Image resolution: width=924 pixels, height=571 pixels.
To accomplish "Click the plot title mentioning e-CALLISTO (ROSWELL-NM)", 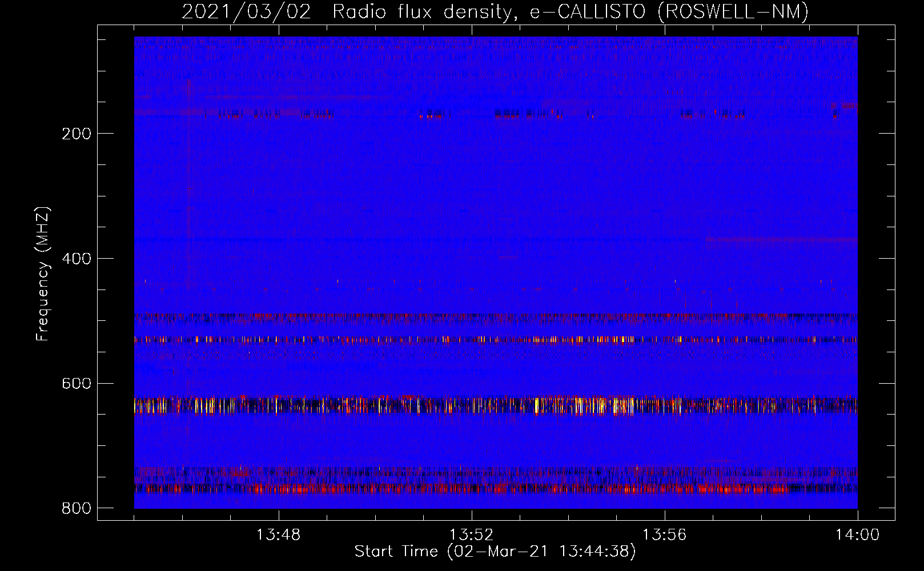I will point(495,11).
